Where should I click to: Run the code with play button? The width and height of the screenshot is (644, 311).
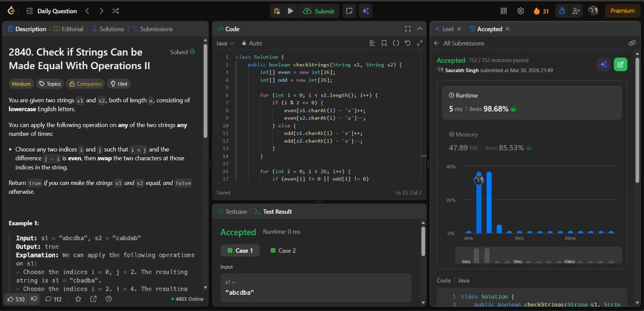point(290,11)
